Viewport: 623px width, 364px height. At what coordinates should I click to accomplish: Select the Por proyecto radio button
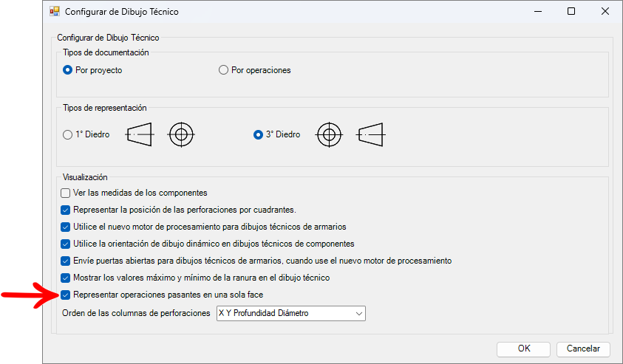[x=67, y=70]
